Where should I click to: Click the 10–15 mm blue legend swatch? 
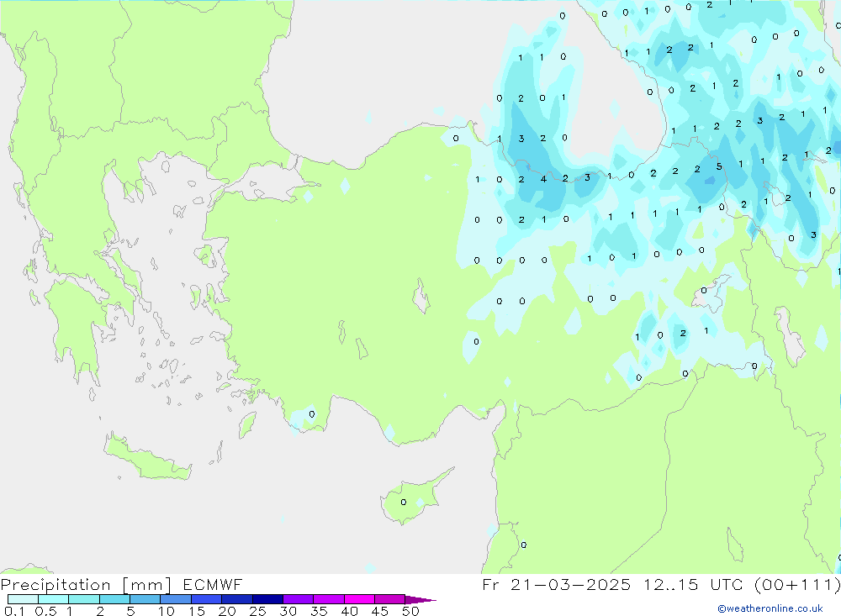click(x=176, y=599)
